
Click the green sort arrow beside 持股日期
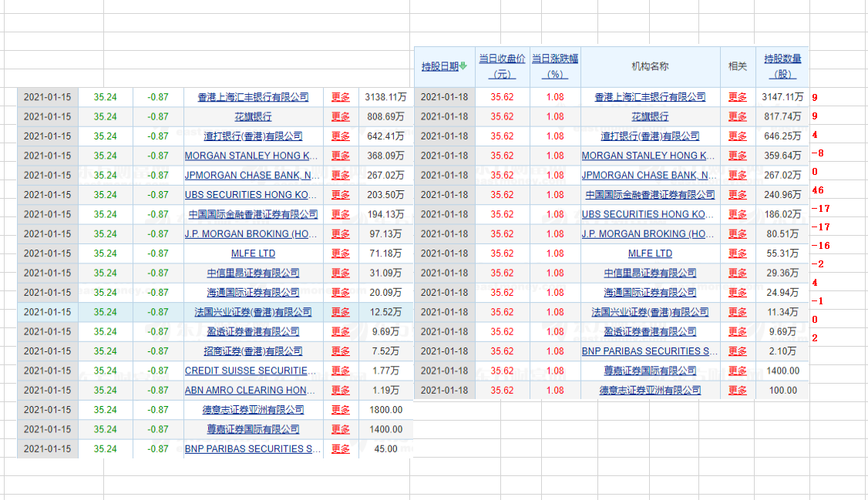463,65
